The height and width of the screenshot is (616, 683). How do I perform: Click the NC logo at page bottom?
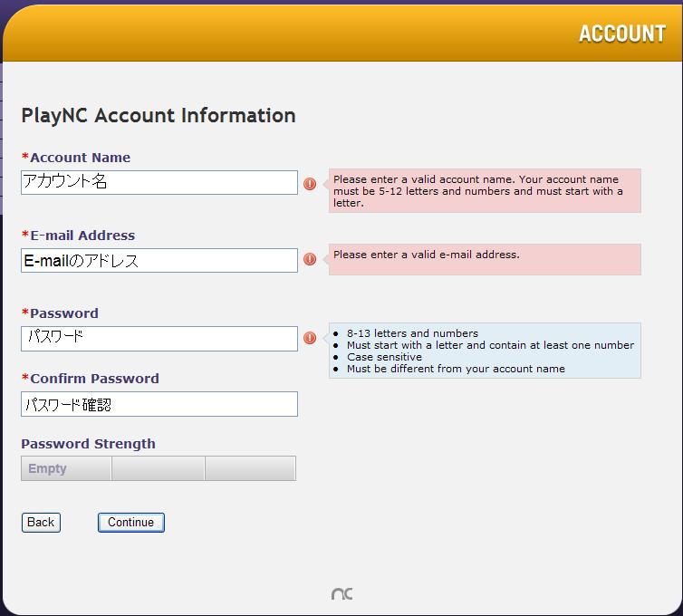(x=341, y=593)
